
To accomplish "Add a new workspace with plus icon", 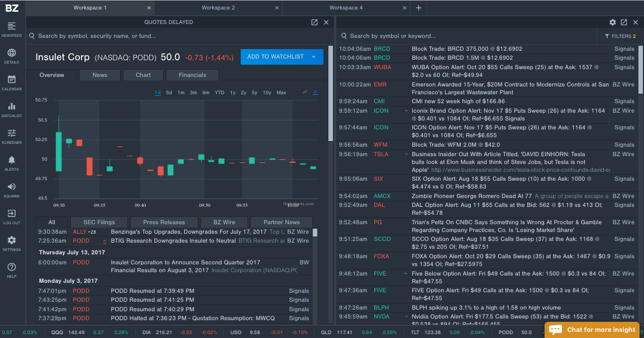I will 418,8.
